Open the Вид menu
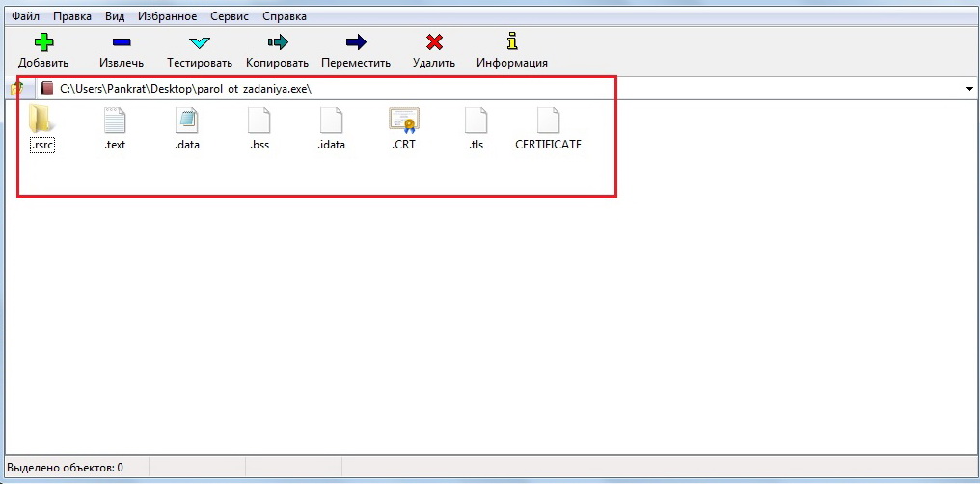The image size is (980, 484). click(x=115, y=16)
